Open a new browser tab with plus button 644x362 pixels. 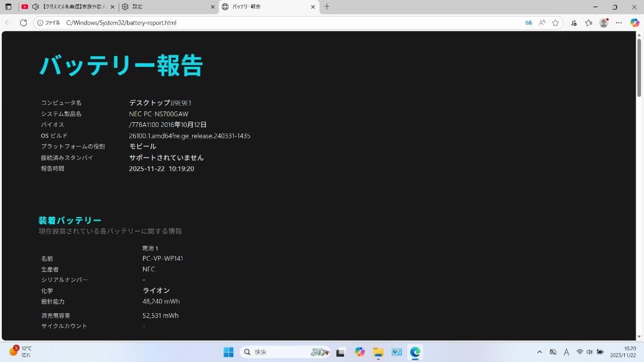[x=326, y=7]
